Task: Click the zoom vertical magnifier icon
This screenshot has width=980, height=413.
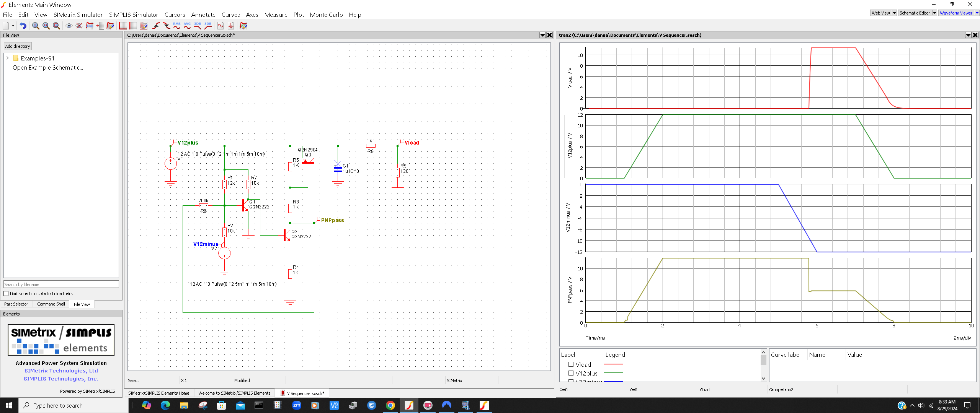Action: 36,26
